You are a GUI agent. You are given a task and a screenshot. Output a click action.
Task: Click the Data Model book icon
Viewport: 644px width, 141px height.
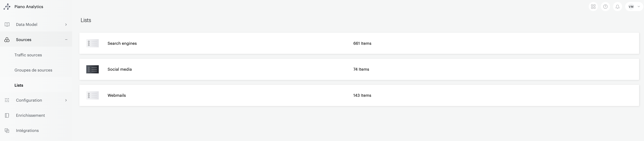click(7, 24)
